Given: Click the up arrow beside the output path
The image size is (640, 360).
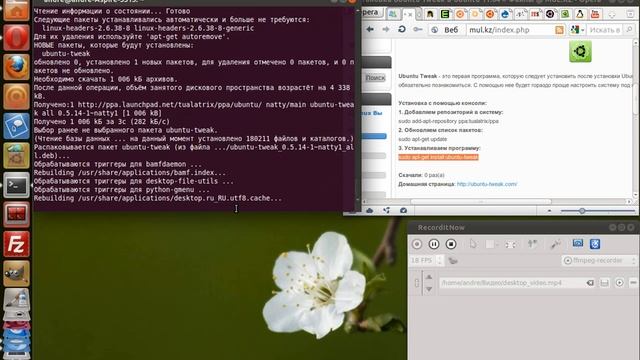Looking at the screenshot, I should [429, 277].
